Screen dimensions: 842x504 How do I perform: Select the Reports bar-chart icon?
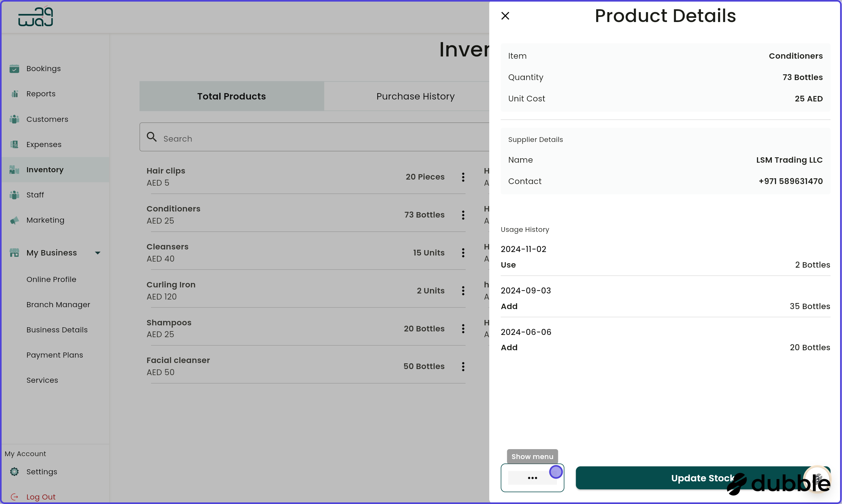point(14,94)
